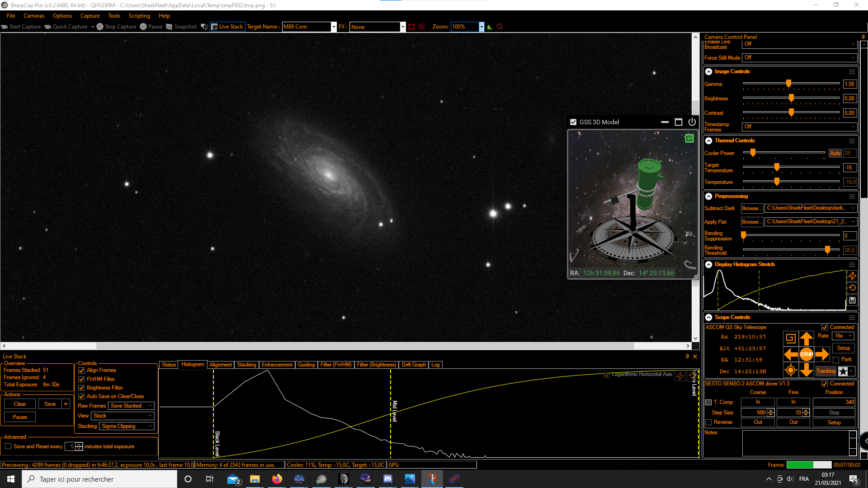Switch to the Guiding tab
The height and width of the screenshot is (488, 868).
coord(306,365)
